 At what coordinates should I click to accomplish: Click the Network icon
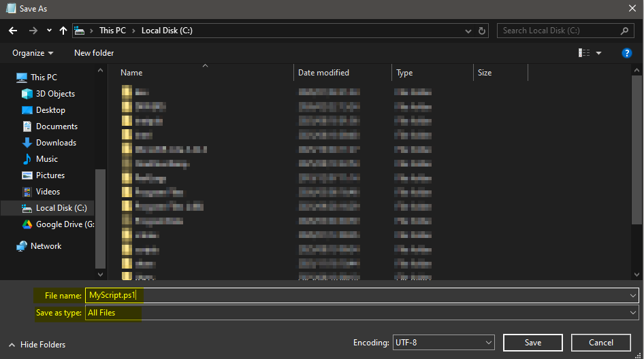click(21, 246)
